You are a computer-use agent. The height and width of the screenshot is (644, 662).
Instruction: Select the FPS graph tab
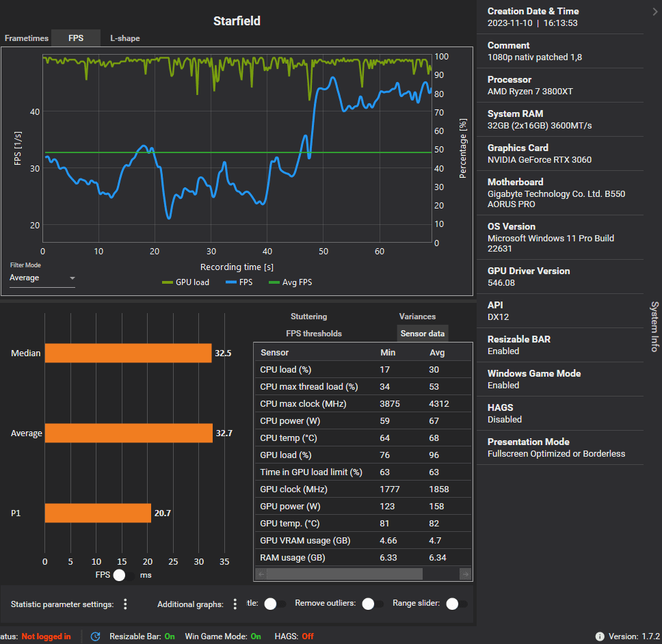(76, 38)
